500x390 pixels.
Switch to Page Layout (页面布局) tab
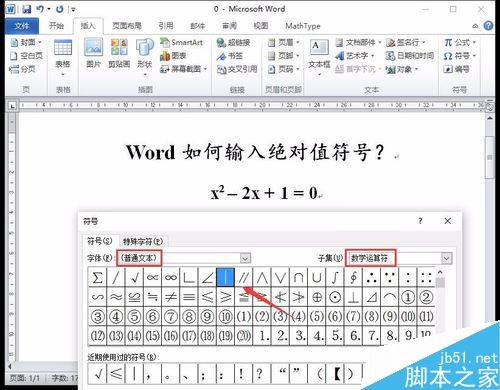(127, 26)
